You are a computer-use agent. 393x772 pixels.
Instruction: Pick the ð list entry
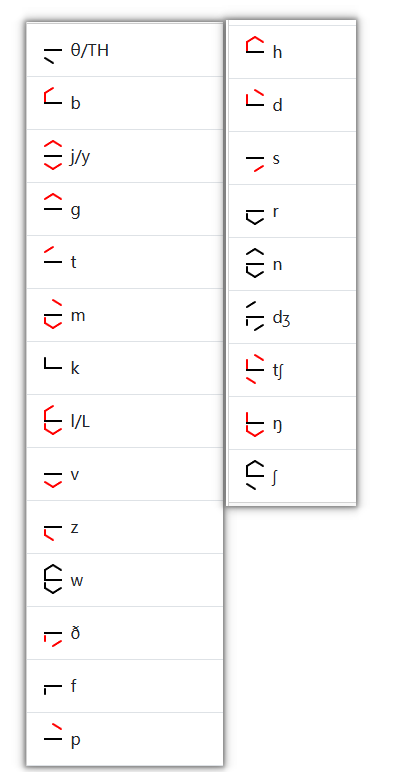[125, 633]
